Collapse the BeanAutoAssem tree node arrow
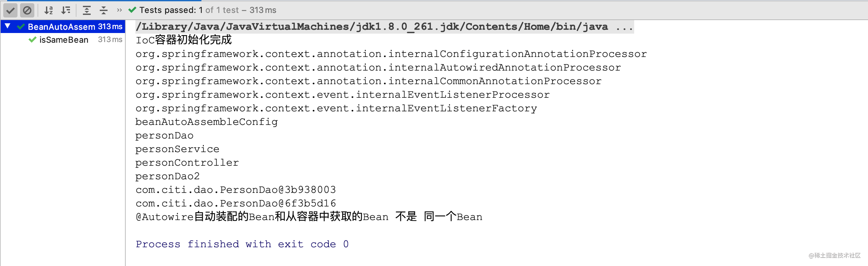Image resolution: width=868 pixels, height=266 pixels. pos(7,26)
